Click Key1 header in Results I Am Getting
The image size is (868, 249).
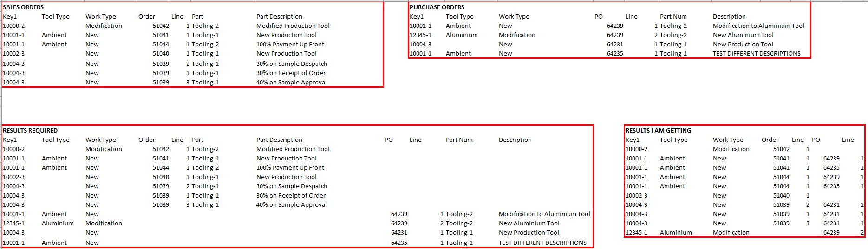[x=633, y=140]
